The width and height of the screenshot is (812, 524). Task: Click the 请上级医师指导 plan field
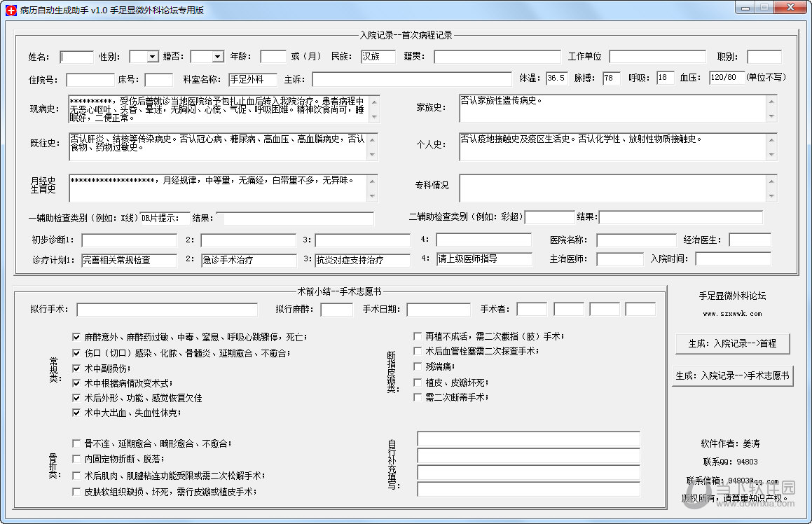pos(484,259)
